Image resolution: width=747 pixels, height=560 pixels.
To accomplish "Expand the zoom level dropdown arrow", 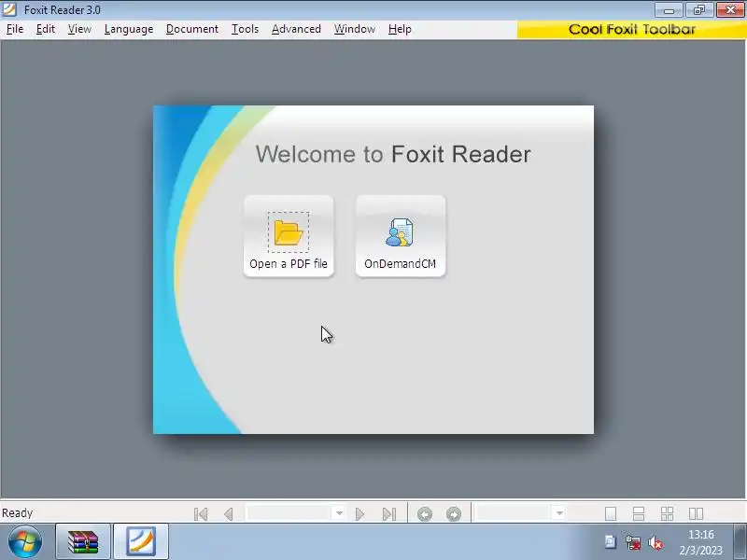I will click(559, 513).
